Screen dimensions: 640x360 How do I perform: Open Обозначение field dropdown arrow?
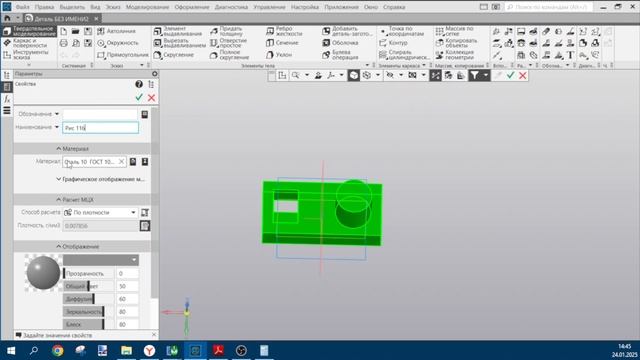(x=57, y=114)
